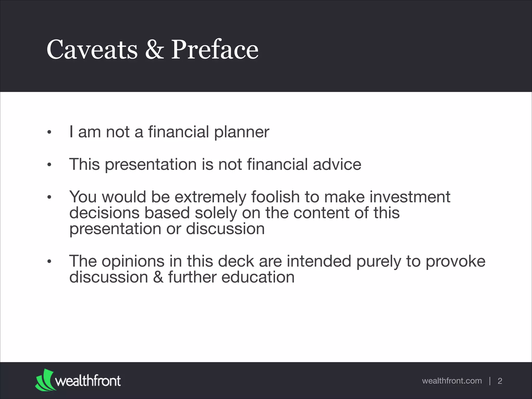Open the wealthfront.com link
Viewport: 532px width, 399px height.
(452, 381)
